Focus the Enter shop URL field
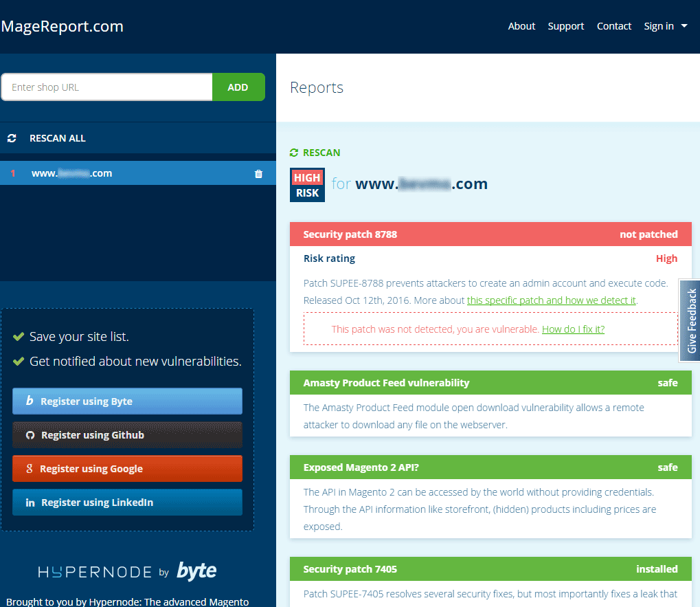This screenshot has height=607, width=700. [x=107, y=87]
